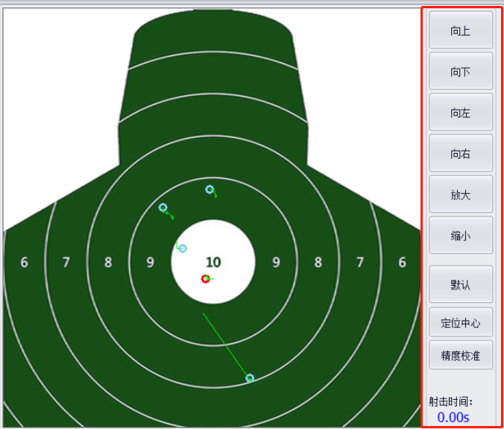Click the leftmost '6' ring label
This screenshot has height=429, width=504.
point(25,263)
